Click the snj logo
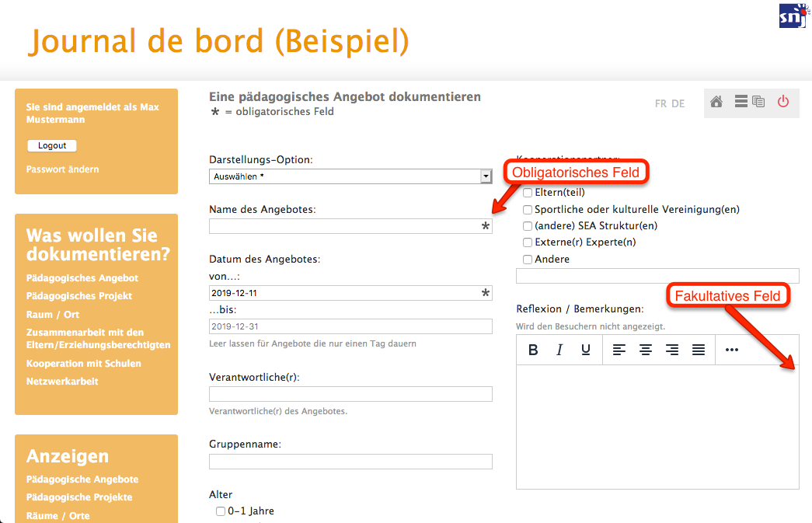 pos(793,16)
